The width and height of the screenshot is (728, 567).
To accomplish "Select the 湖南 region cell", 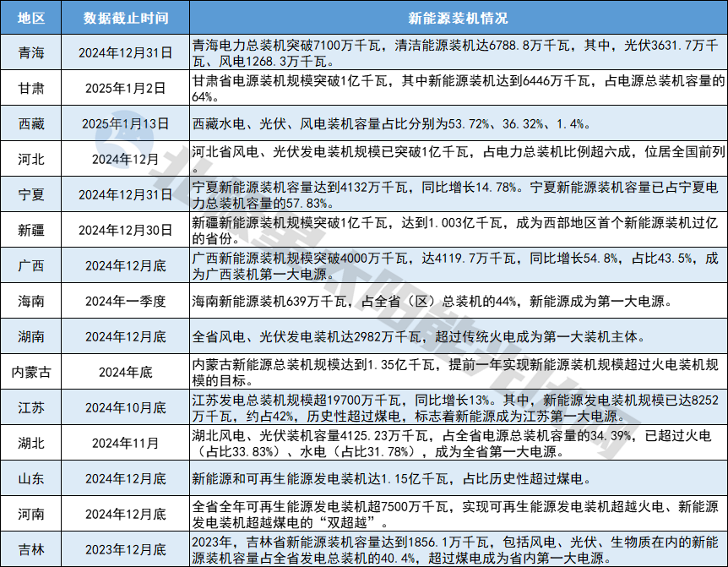I will (31, 336).
